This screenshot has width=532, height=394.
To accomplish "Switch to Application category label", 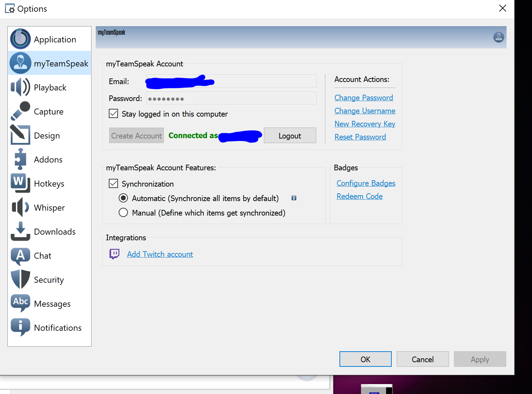I will tap(55, 40).
